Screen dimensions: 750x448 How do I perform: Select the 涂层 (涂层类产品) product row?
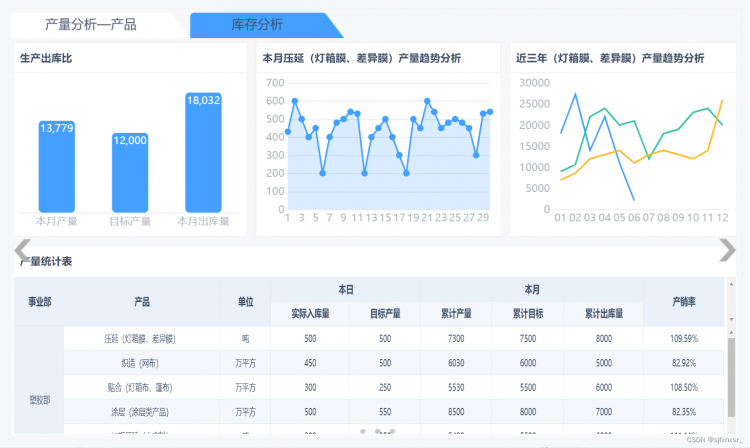394,412
